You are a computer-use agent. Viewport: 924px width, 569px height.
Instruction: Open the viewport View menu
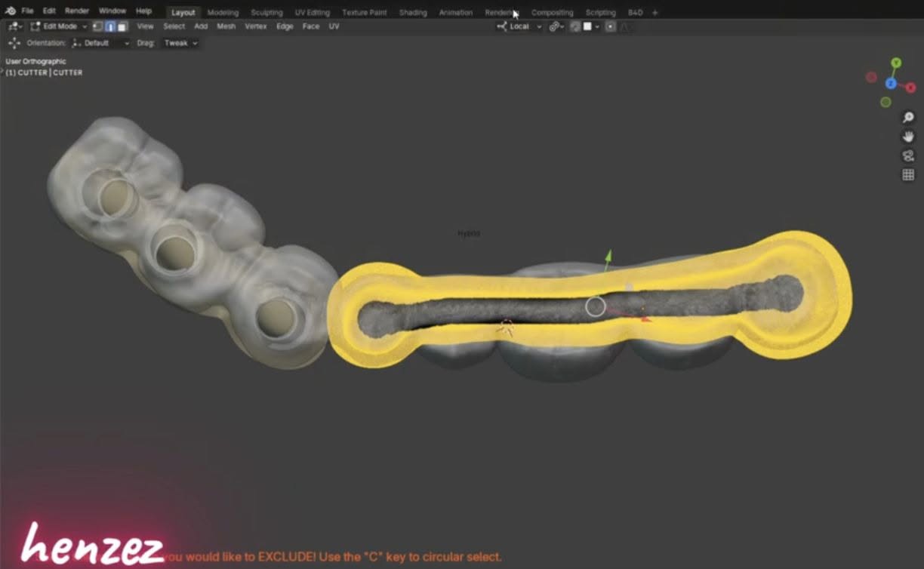point(145,26)
